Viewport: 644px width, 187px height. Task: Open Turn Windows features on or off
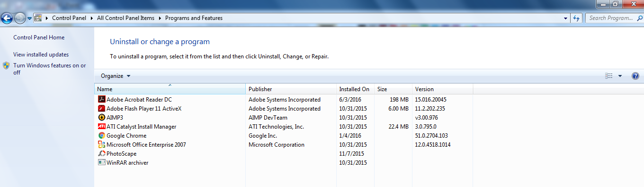pyautogui.click(x=50, y=69)
